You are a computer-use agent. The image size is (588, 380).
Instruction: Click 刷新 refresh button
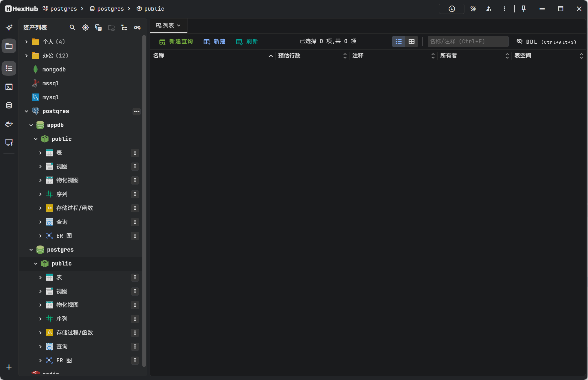coord(247,41)
